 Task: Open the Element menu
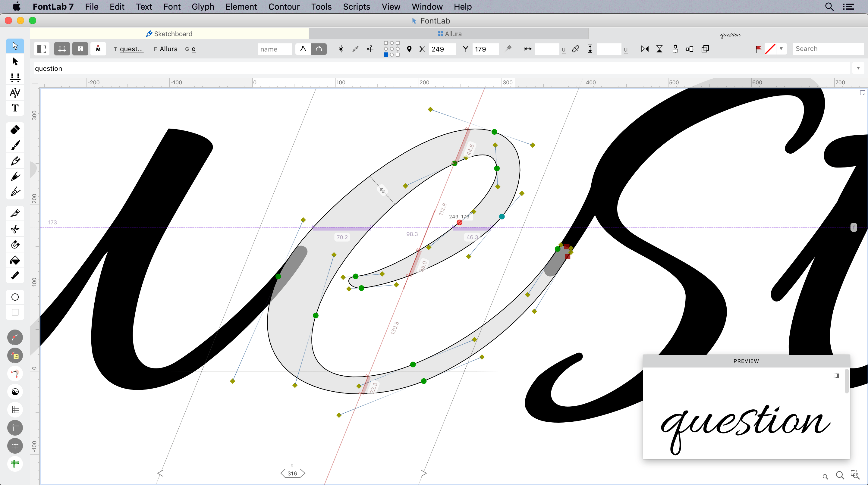tap(241, 7)
